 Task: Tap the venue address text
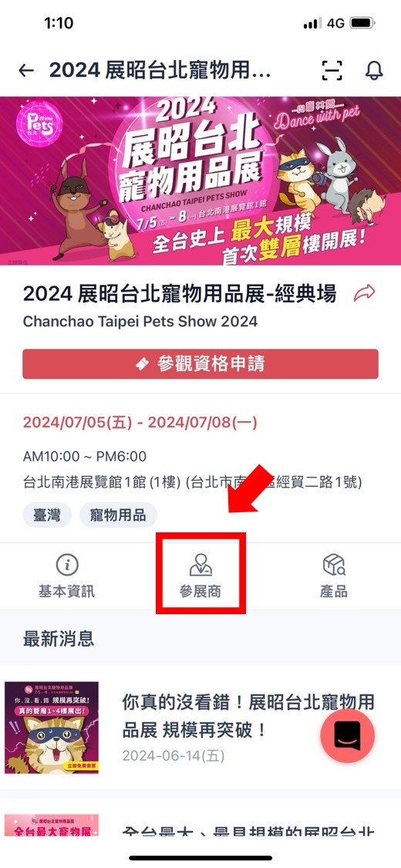click(x=193, y=482)
